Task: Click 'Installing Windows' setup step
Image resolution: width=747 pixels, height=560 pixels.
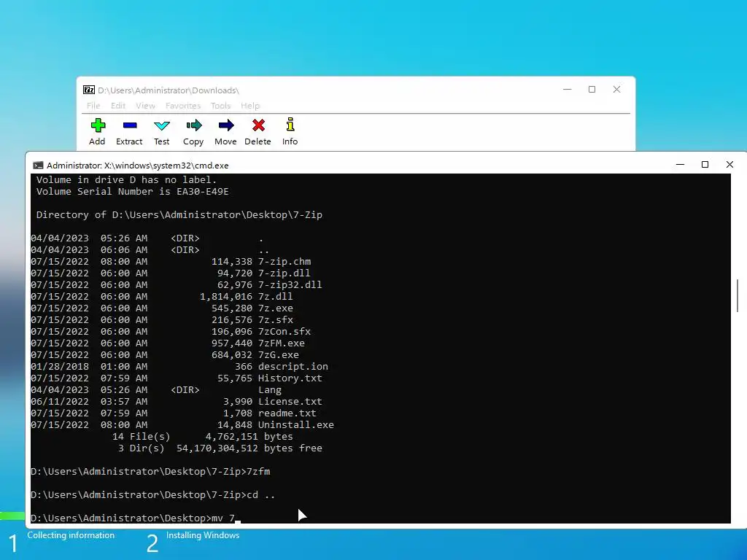Action: click(203, 535)
